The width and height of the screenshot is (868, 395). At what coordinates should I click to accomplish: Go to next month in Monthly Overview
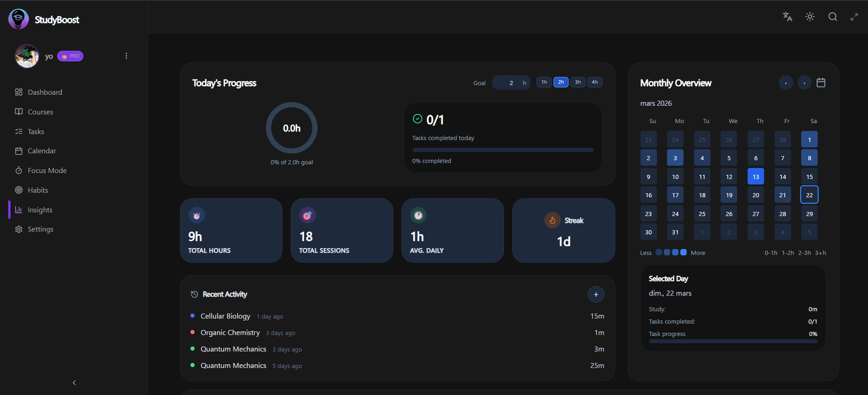tap(804, 83)
